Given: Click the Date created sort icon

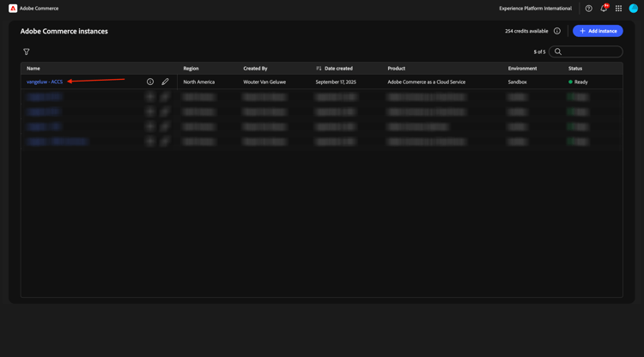Looking at the screenshot, I should point(319,68).
